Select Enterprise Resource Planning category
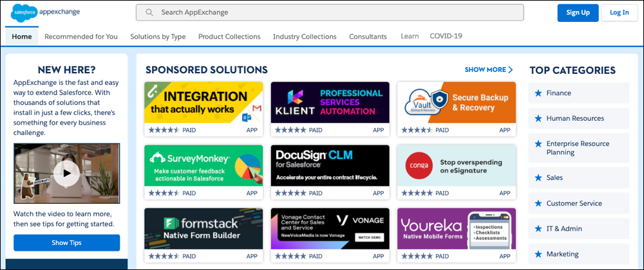 tap(579, 148)
